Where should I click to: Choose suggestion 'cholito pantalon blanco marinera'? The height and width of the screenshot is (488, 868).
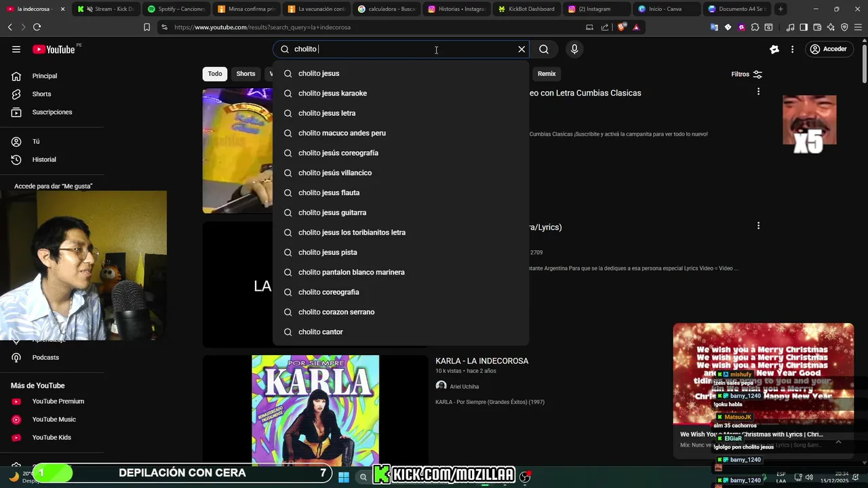click(x=401, y=272)
